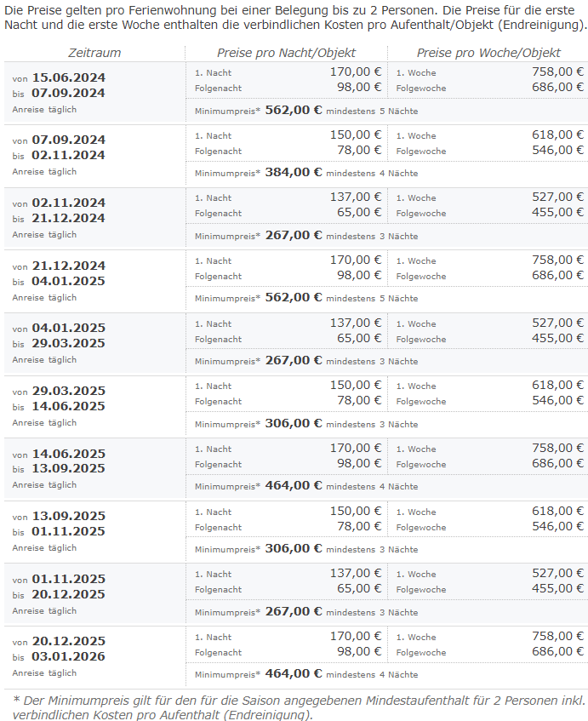Screen dimensions: 588x721
Task: Select the 15.06.2024 start date
Action: coord(68,77)
